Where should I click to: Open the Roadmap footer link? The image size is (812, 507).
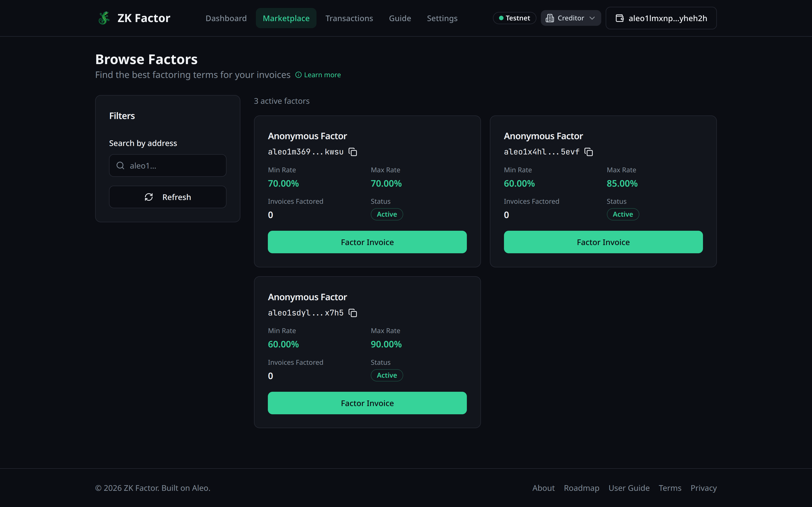click(582, 488)
